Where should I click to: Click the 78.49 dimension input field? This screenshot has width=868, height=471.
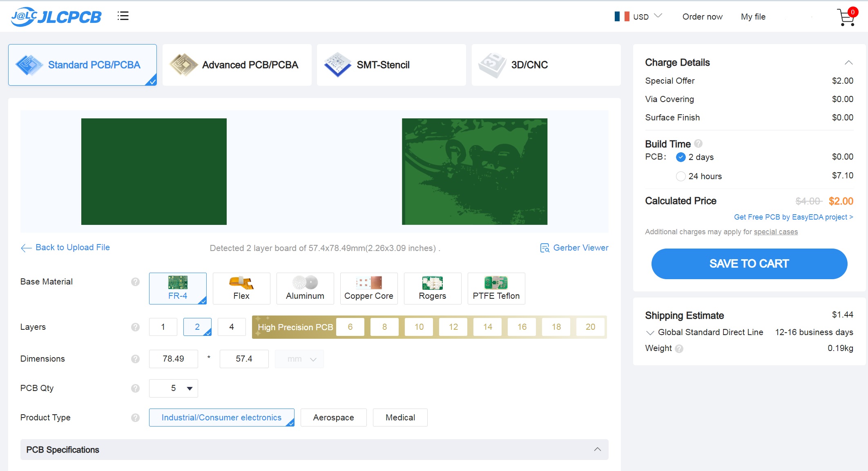(x=174, y=359)
